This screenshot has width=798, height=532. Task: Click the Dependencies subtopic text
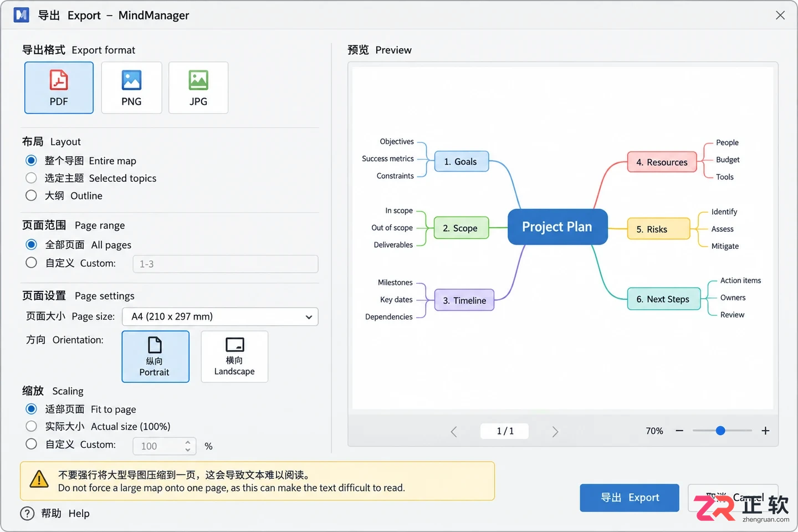389,317
